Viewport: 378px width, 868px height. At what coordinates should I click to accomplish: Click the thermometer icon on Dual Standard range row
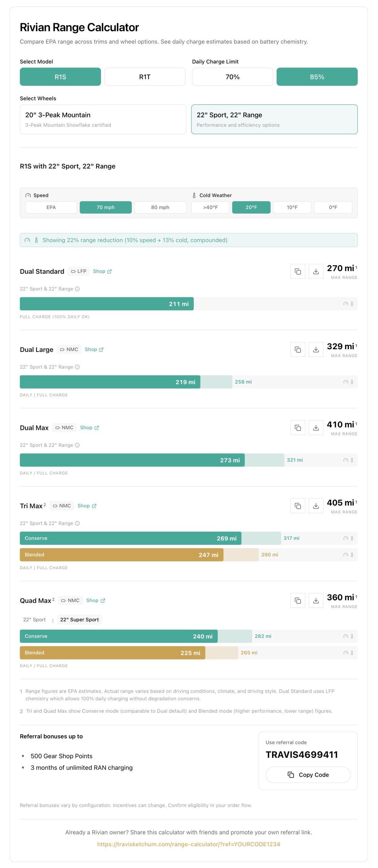click(352, 304)
